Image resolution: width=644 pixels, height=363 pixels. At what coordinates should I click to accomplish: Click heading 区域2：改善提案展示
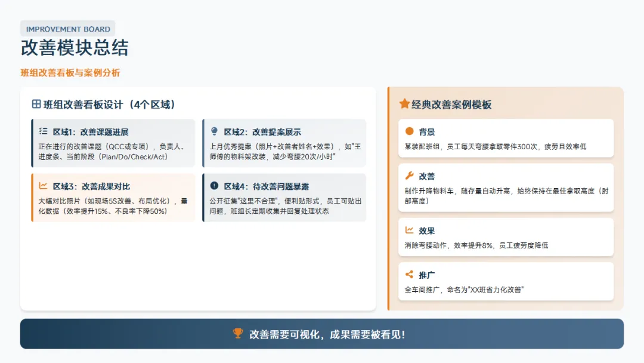tap(262, 132)
